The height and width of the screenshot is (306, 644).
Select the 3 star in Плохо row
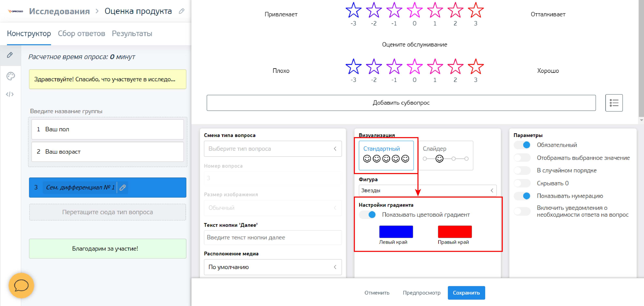[476, 67]
